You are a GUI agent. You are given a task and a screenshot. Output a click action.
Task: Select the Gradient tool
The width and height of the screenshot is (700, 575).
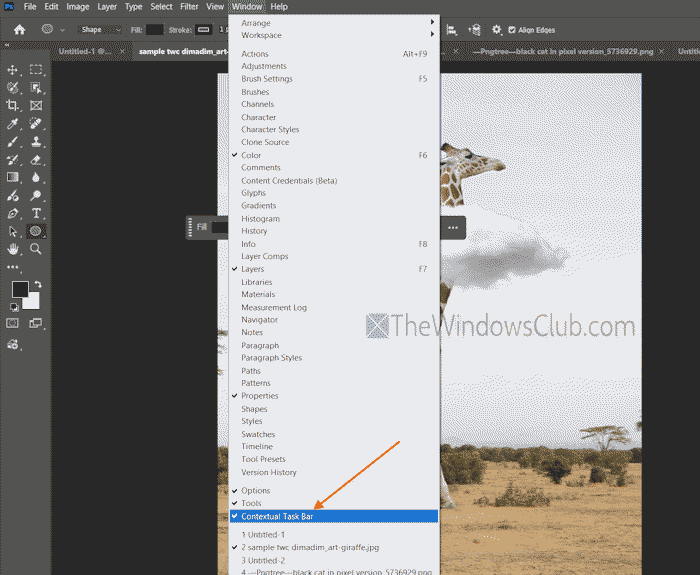coord(12,177)
